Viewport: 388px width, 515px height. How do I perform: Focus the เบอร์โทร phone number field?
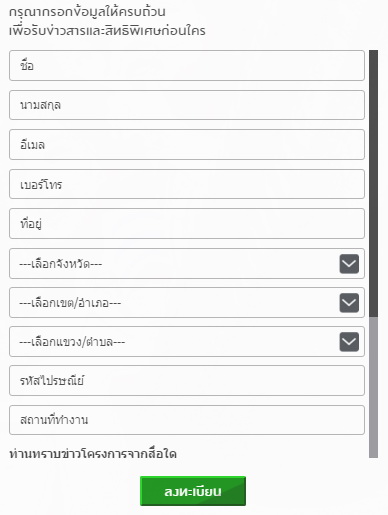(187, 184)
